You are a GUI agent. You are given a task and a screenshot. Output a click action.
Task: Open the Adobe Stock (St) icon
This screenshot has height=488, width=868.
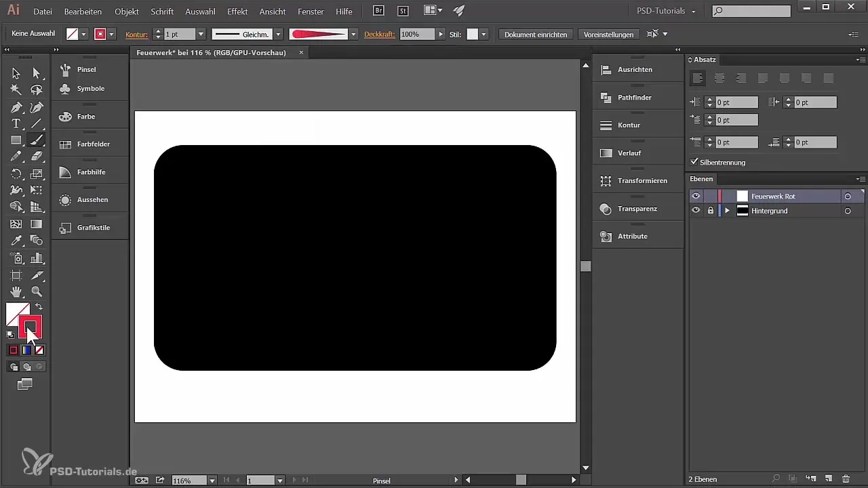403,11
